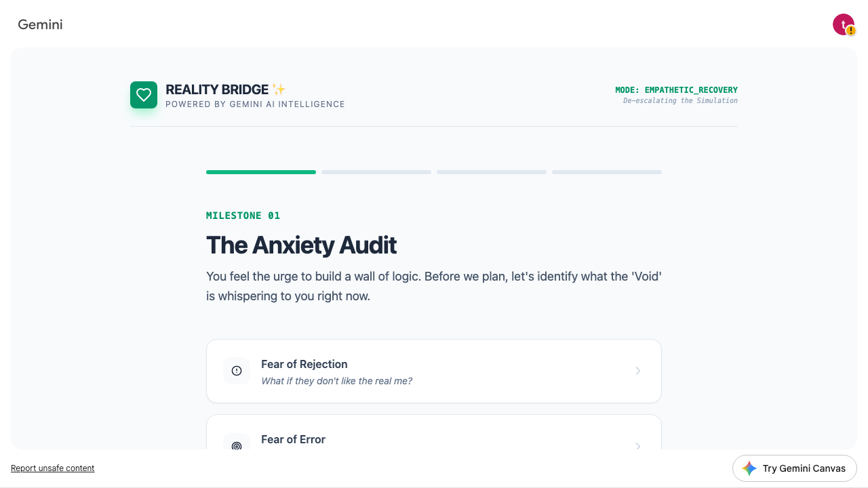Expand the Fear of Rejection chevron

tap(637, 371)
